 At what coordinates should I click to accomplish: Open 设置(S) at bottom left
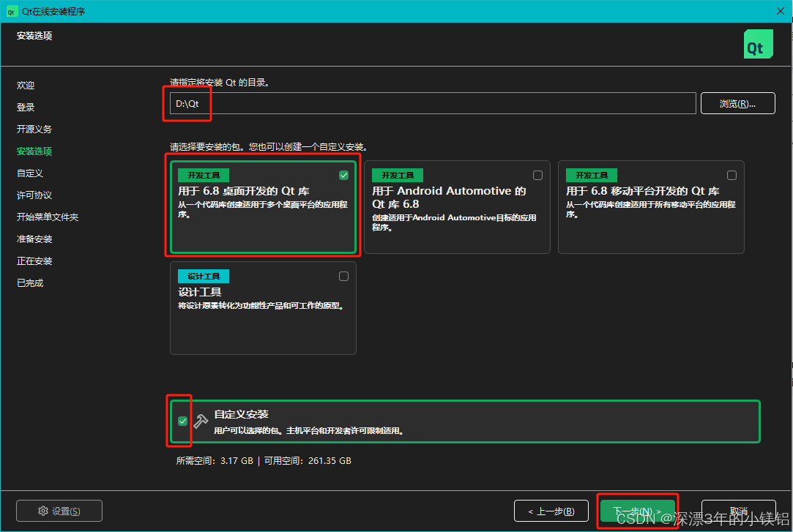coord(59,511)
